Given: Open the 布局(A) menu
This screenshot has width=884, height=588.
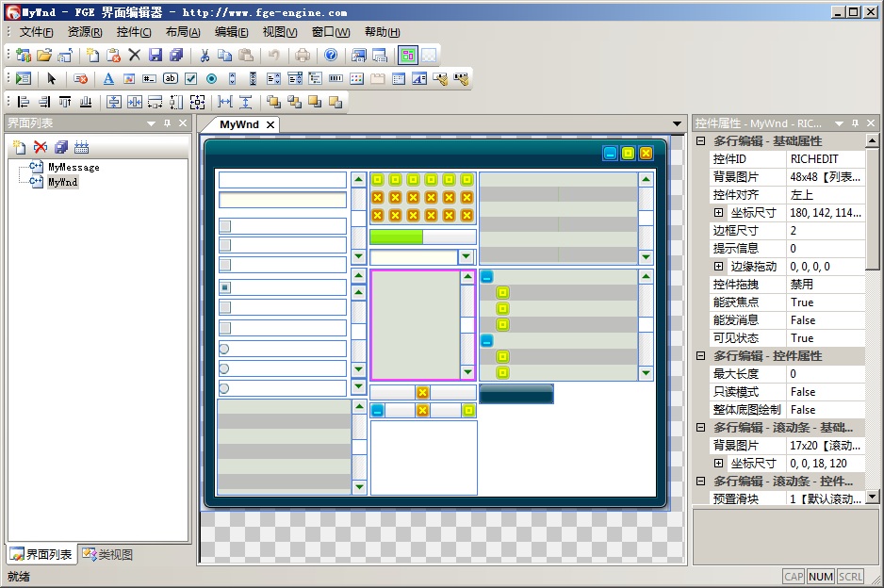Looking at the screenshot, I should [x=182, y=32].
